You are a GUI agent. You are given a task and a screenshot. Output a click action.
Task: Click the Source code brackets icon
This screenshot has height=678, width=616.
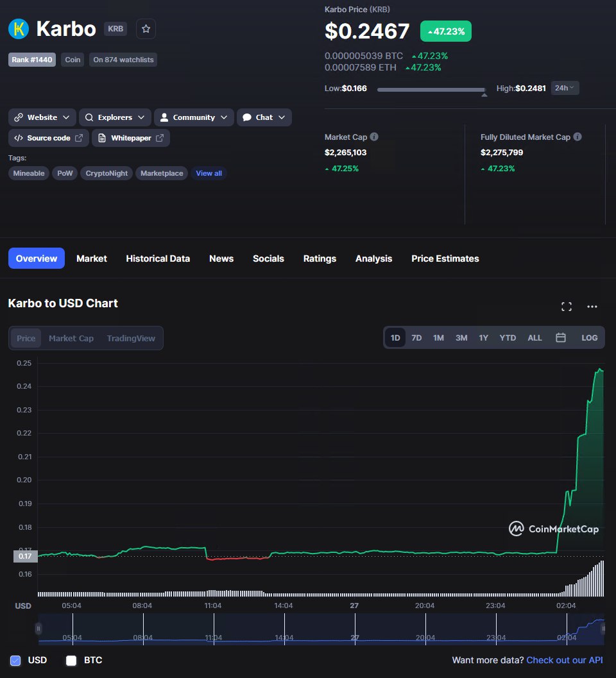click(18, 138)
